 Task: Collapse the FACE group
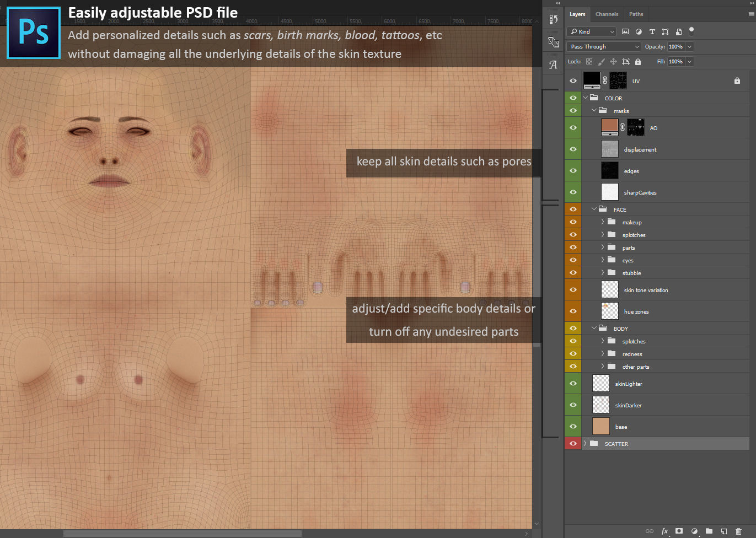coord(594,209)
